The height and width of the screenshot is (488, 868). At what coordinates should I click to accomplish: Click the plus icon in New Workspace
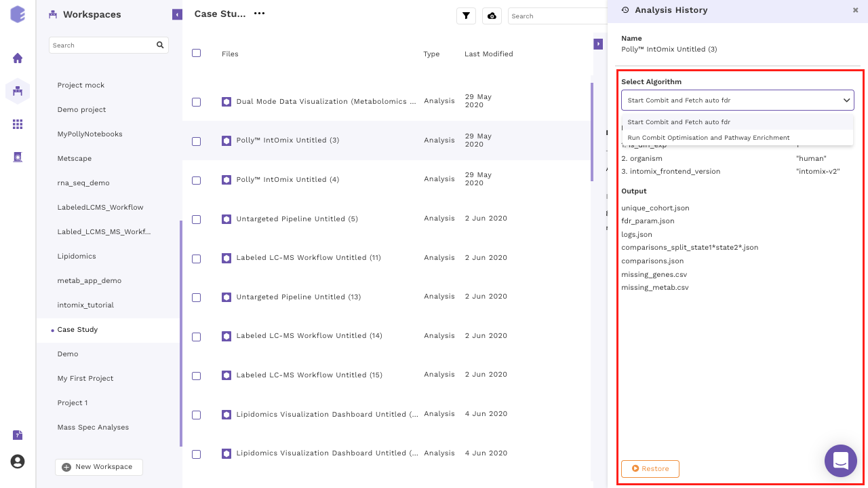tap(66, 467)
